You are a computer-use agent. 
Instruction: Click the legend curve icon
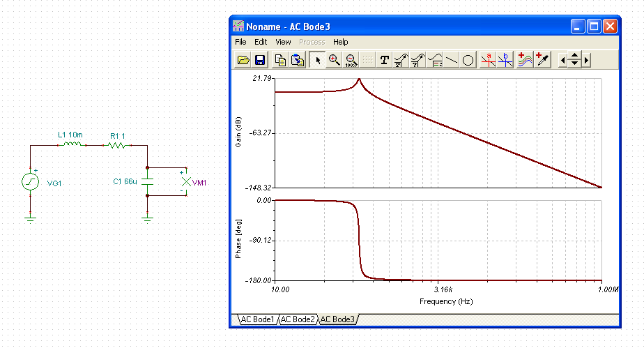[434, 61]
